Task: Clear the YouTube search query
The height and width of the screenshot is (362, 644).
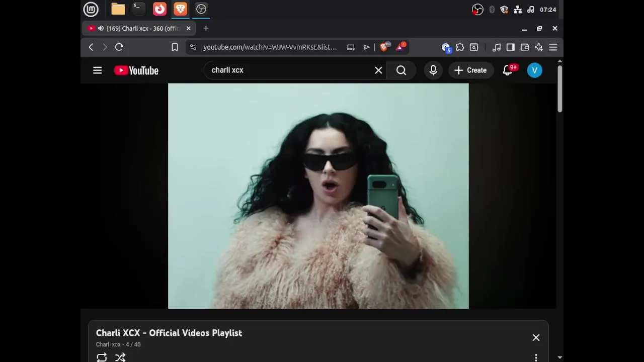Action: 378,70
